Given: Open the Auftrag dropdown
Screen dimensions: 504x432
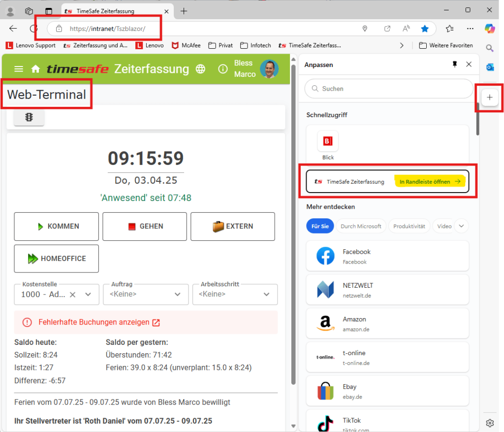Looking at the screenshot, I should [x=178, y=295].
